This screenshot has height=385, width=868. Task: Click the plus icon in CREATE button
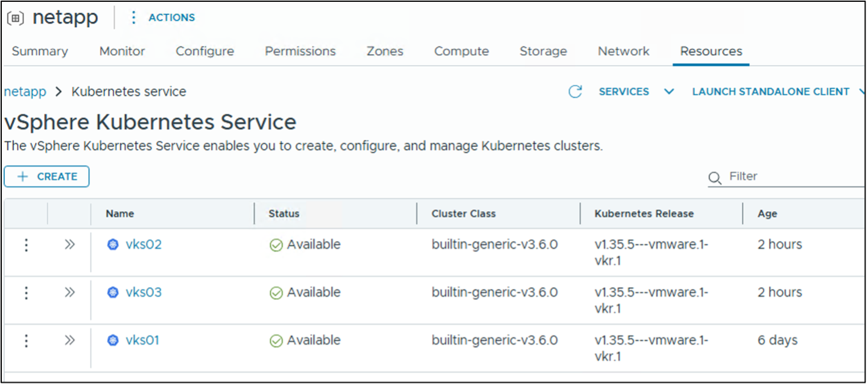23,177
